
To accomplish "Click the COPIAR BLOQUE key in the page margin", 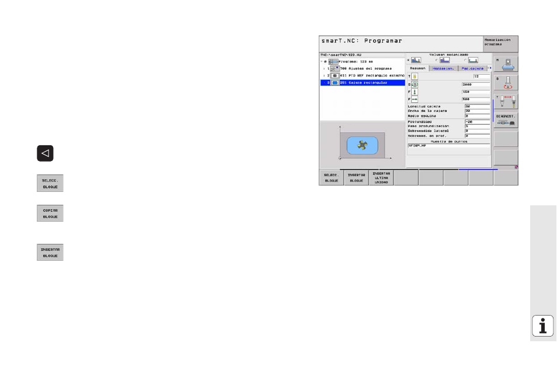I will (x=50, y=213).
